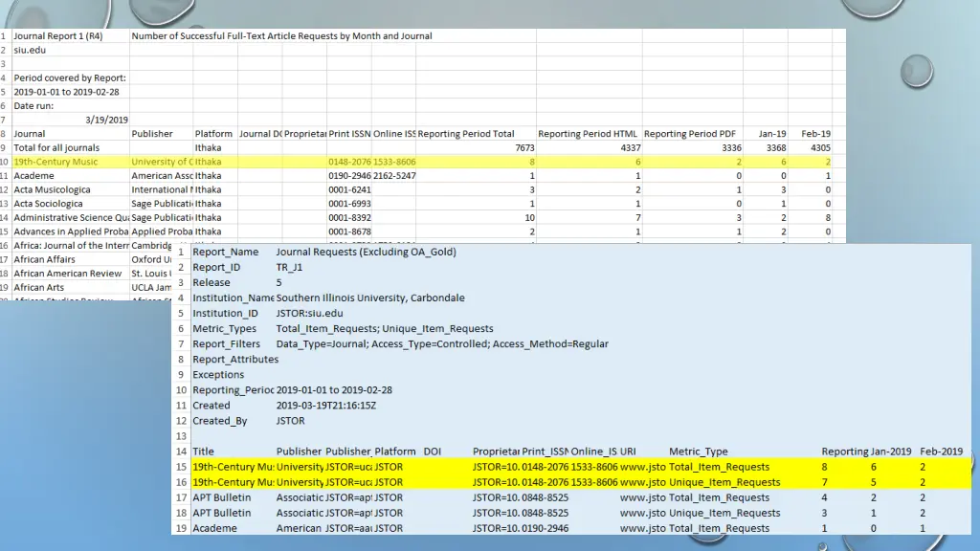Select the 'TR_J1' value cell
Screen dimensions: 980x551
(x=289, y=268)
